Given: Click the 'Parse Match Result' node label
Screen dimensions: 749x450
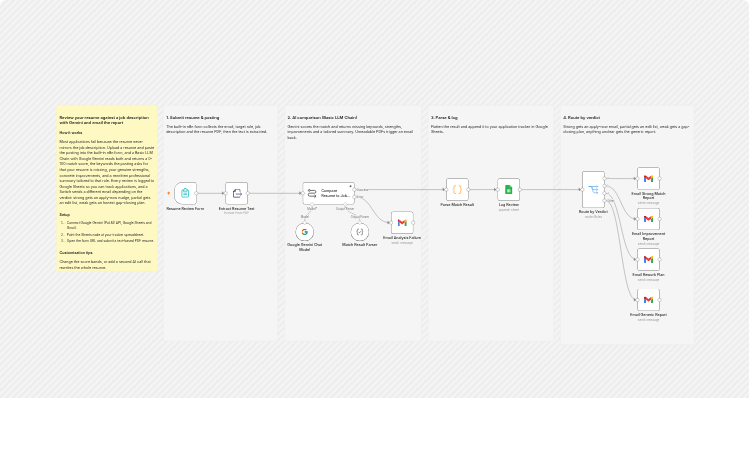Looking at the screenshot, I should 457,204.
